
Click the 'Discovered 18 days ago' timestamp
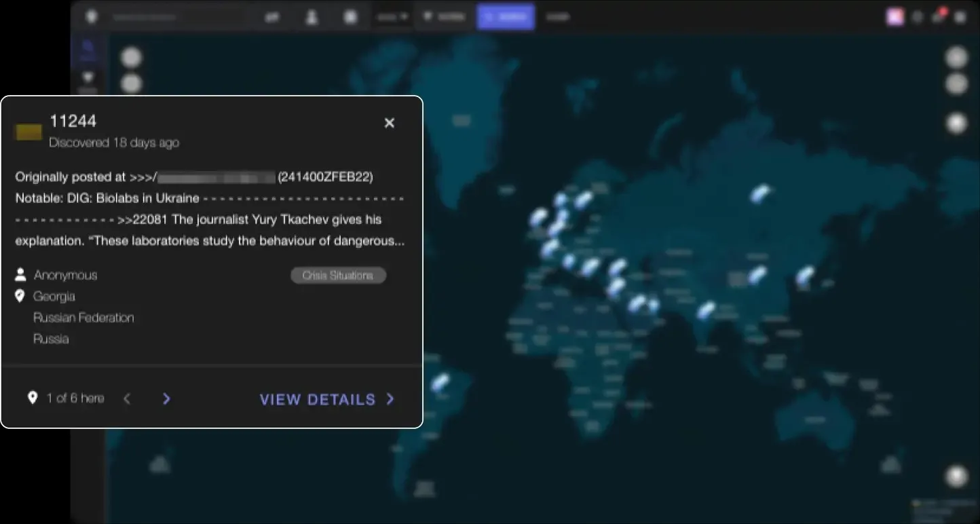[114, 143]
